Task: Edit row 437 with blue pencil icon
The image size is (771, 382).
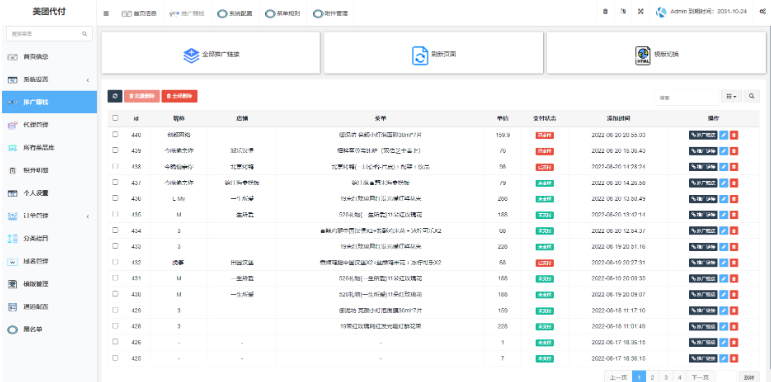Action: 723,183
